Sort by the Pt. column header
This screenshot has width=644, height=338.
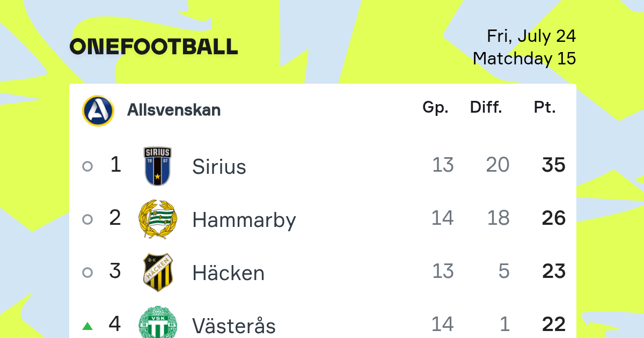tap(545, 108)
